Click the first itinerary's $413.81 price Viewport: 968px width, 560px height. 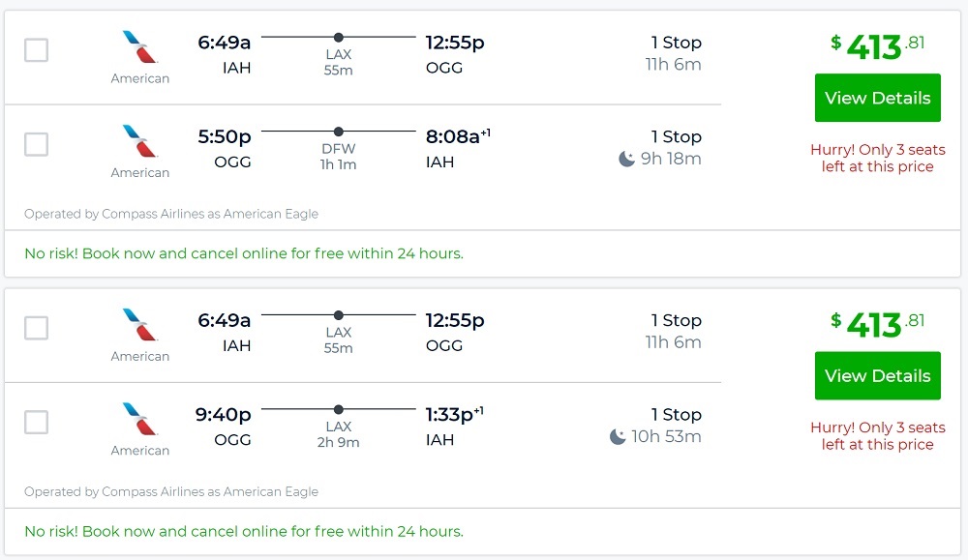[877, 46]
